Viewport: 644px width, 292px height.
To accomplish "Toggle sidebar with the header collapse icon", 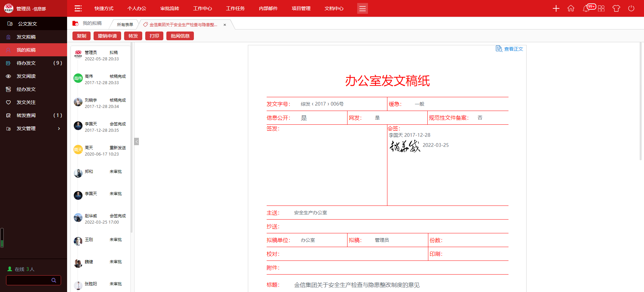I will (78, 8).
